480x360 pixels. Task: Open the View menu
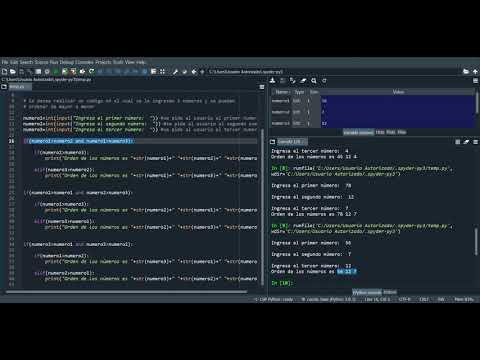130,62
